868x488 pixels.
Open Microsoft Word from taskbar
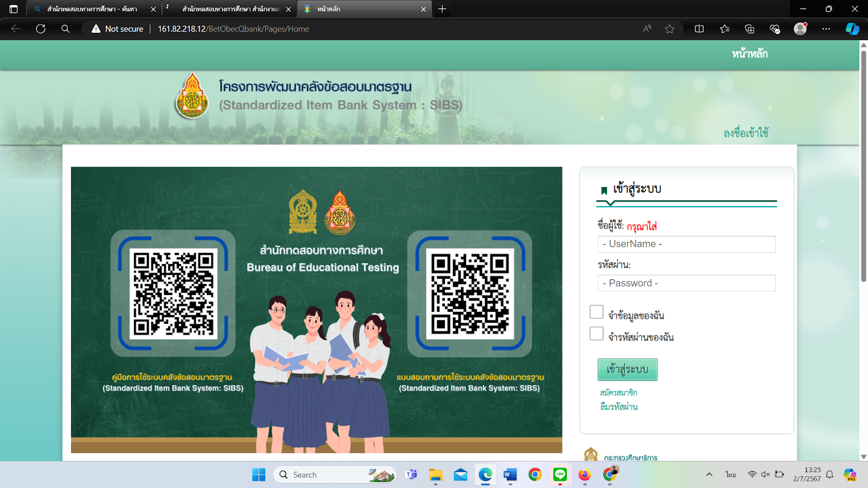(510, 475)
